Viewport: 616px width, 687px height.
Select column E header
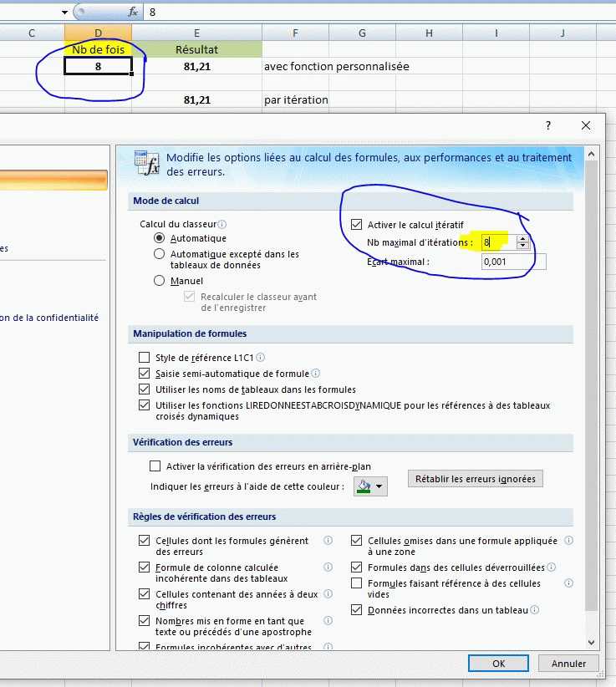click(196, 33)
